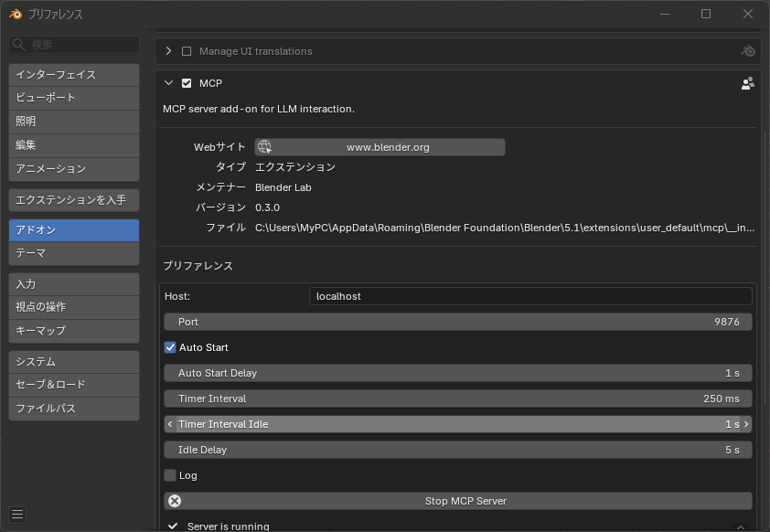This screenshot has width=770, height=532.
Task: Click the globe icon on website button
Action: pos(264,147)
